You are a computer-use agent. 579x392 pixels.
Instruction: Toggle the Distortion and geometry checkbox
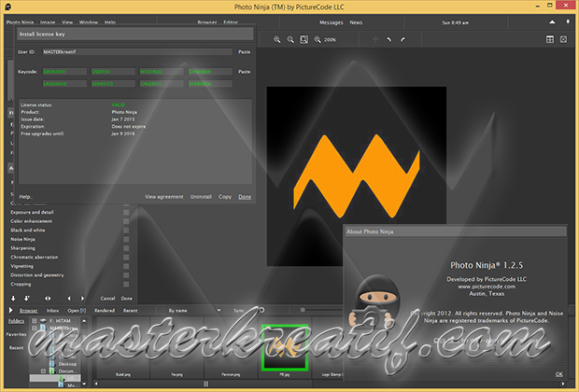[126, 275]
